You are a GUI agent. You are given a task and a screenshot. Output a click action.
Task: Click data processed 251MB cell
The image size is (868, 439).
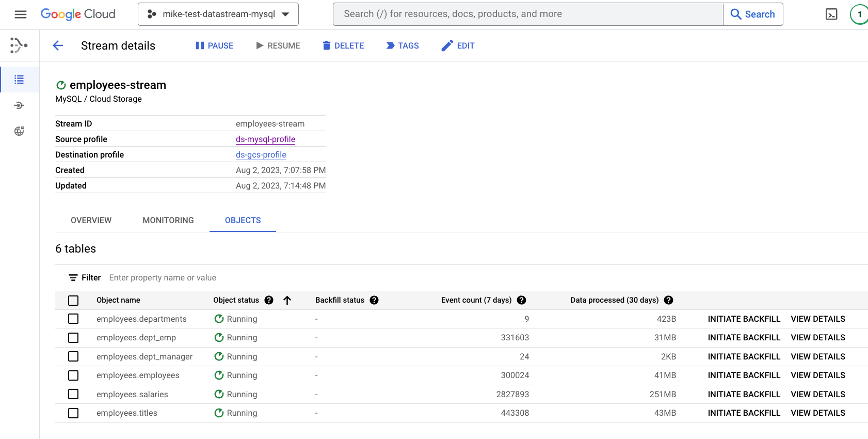coord(663,394)
